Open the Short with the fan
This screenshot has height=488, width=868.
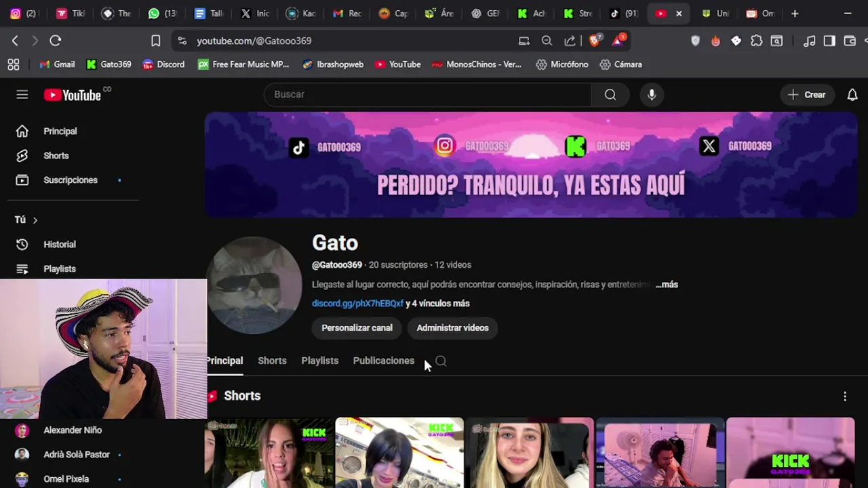pos(660,453)
